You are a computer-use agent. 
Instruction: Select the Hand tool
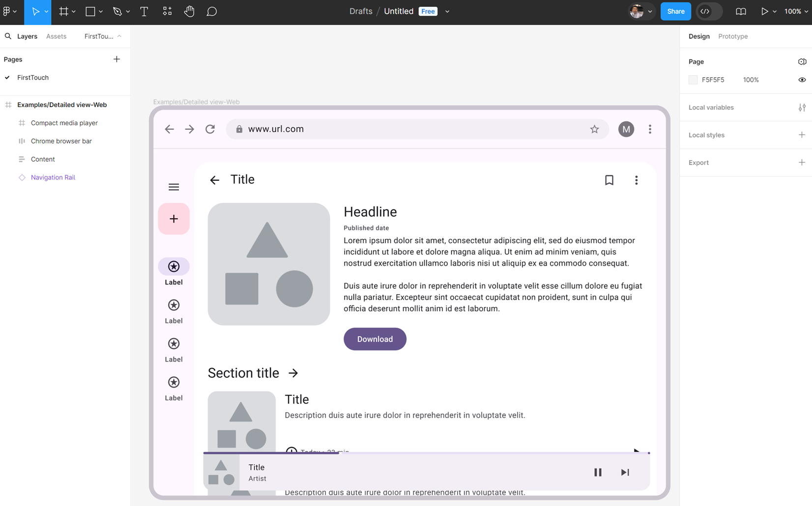pos(189,11)
